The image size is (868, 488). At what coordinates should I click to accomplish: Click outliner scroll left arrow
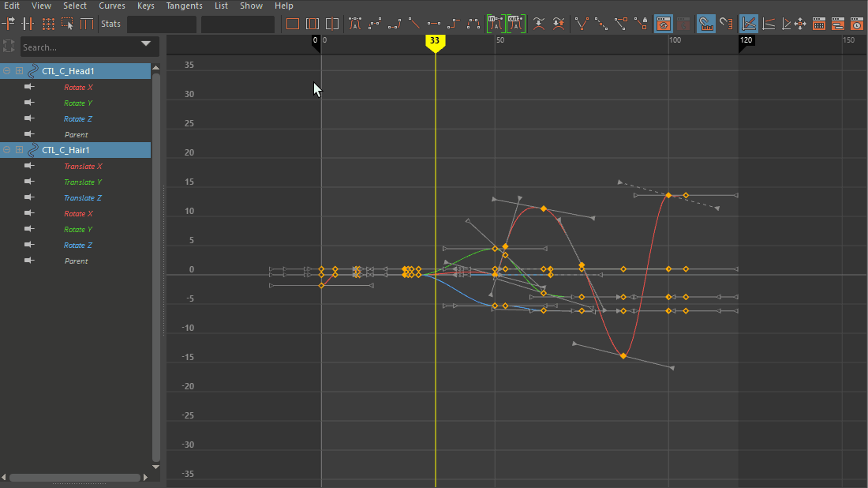coord(4,478)
